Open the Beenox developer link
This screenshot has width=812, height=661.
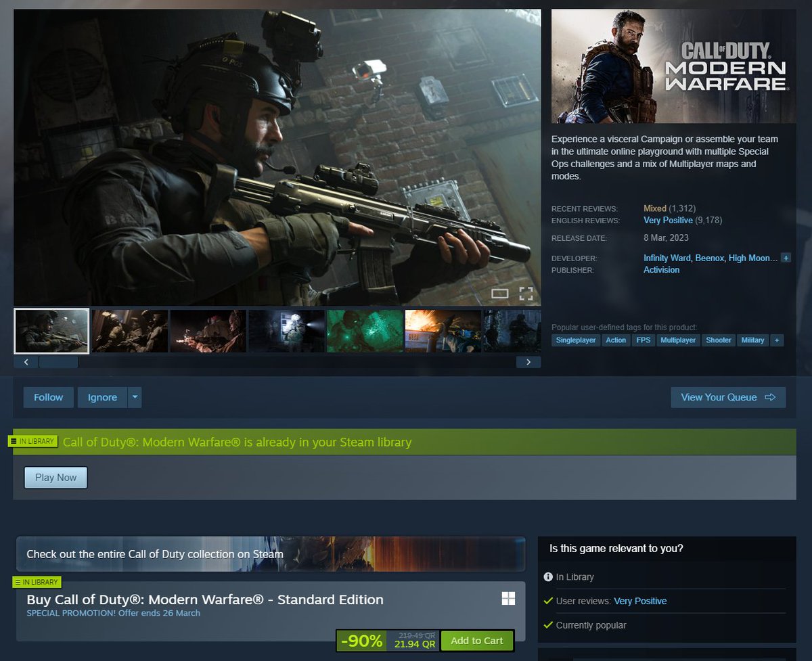[x=708, y=258]
